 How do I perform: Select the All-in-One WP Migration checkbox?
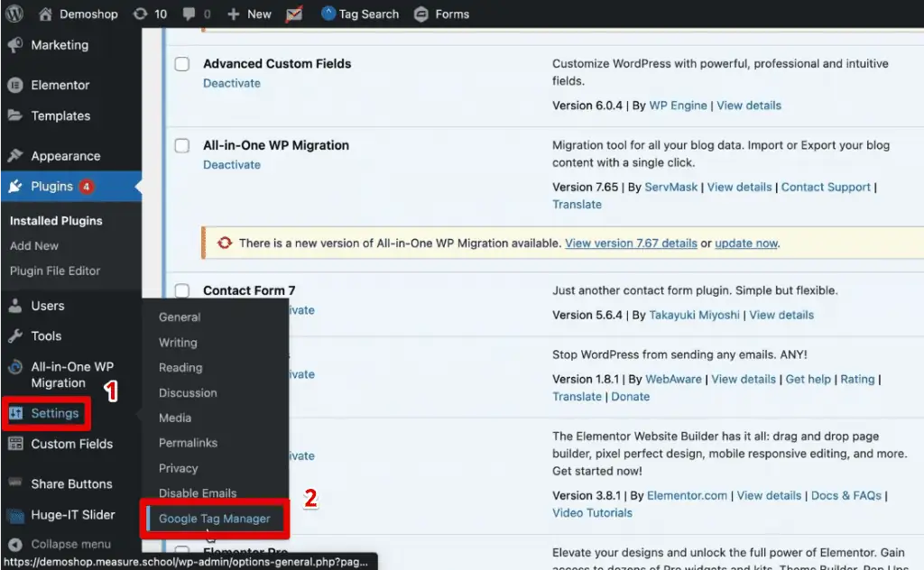181,144
